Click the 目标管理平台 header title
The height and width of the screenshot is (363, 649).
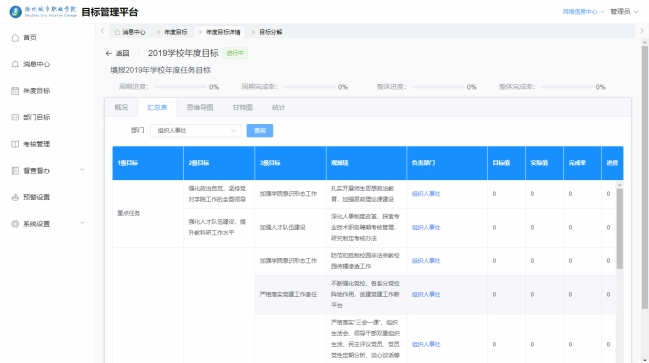[x=110, y=12]
